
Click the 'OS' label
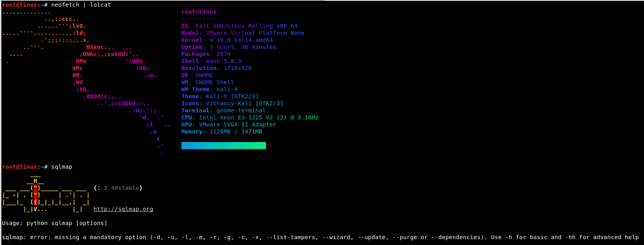[185, 26]
